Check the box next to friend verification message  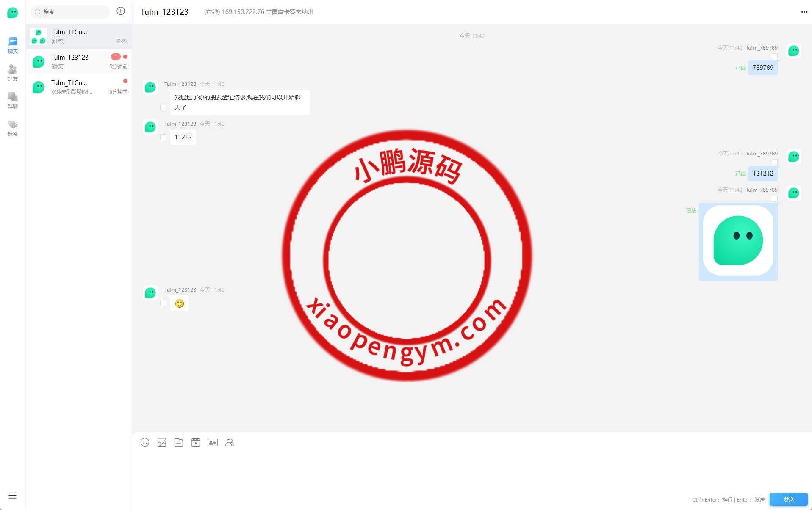(163, 108)
